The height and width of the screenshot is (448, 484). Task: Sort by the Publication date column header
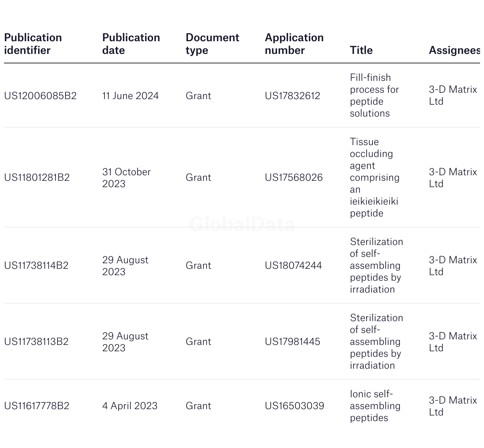point(131,44)
